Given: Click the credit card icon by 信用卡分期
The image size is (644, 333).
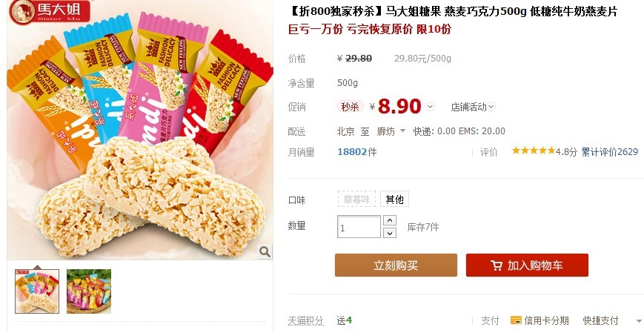Looking at the screenshot, I should [516, 320].
